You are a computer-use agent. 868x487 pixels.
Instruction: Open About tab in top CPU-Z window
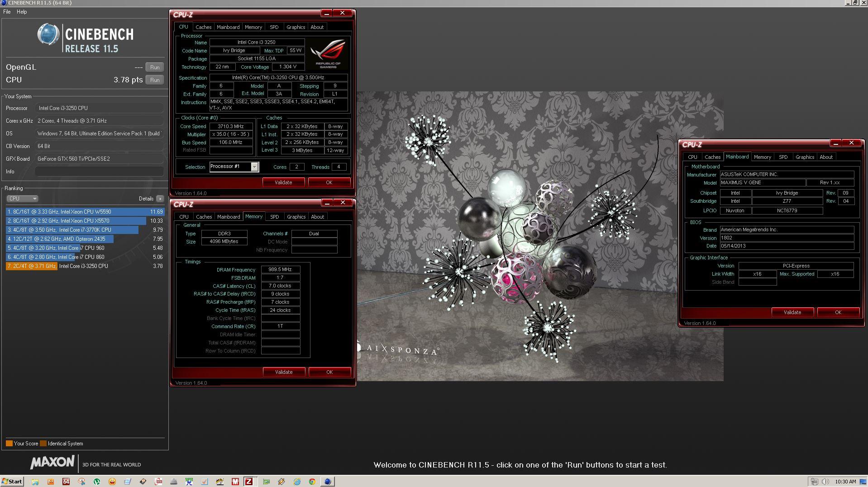pos(317,27)
